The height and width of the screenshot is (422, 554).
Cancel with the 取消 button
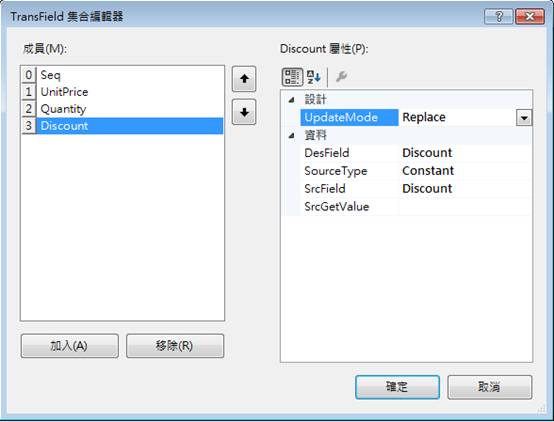tap(489, 387)
